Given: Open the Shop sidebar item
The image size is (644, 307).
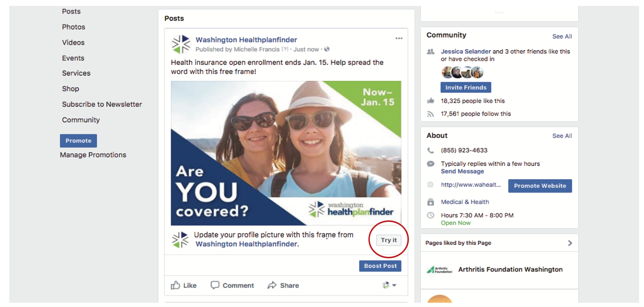Looking at the screenshot, I should [x=70, y=89].
